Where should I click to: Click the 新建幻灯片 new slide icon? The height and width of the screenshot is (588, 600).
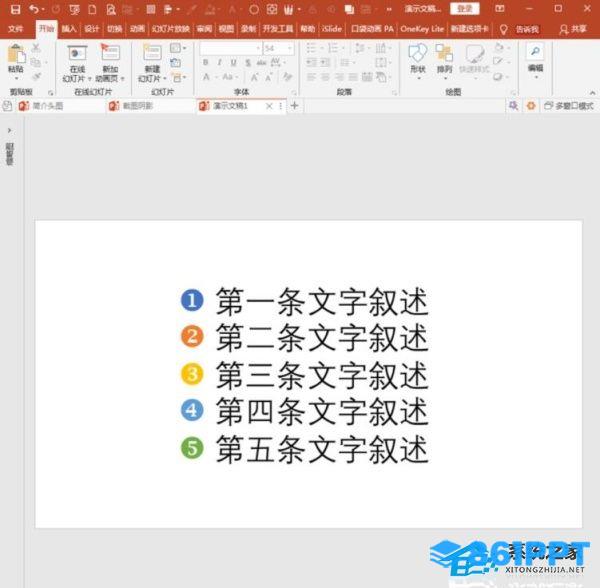point(152,53)
